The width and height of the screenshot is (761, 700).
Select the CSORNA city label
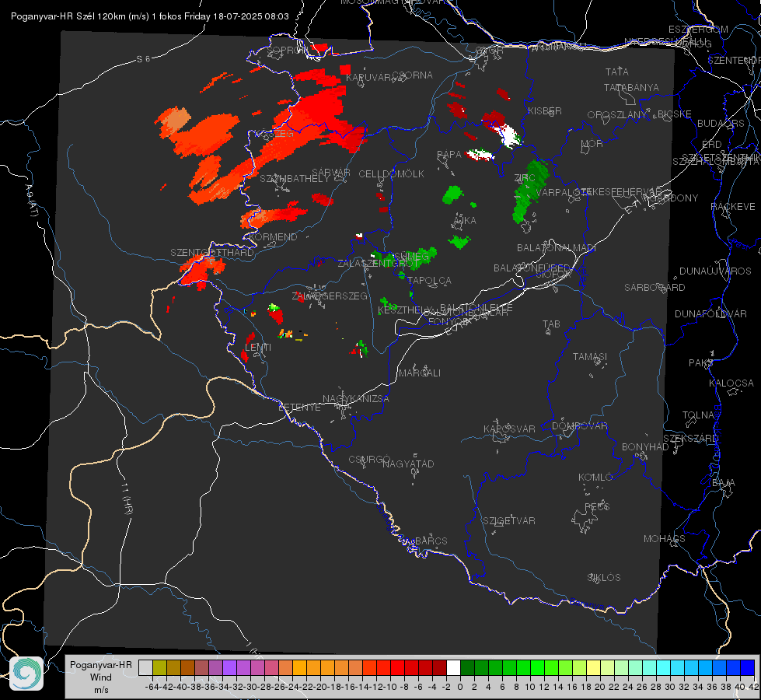click(x=412, y=75)
